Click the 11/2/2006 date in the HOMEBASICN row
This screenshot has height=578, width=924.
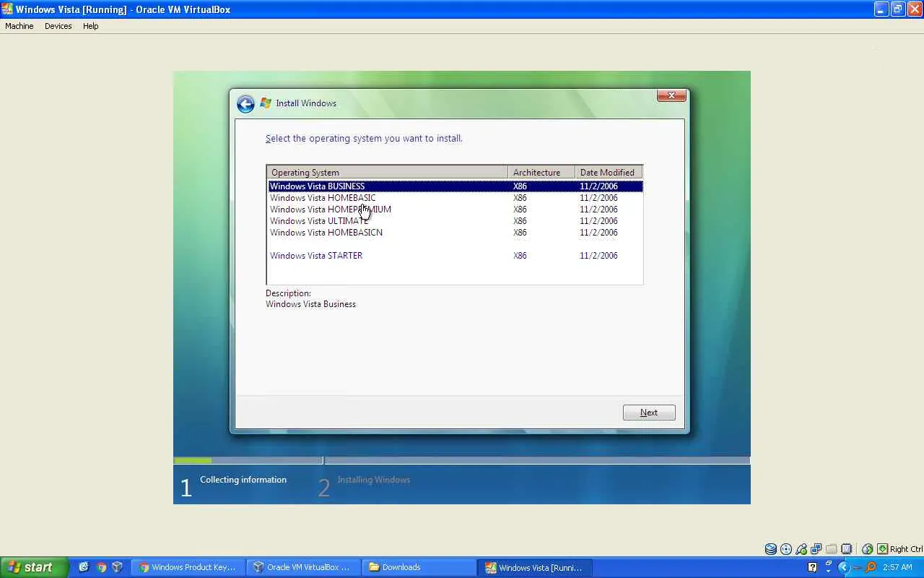598,233
